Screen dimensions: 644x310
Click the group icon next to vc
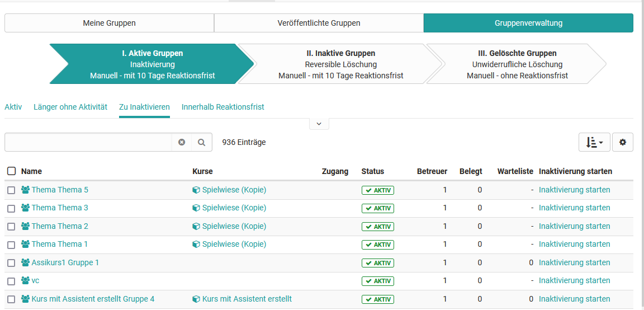click(x=26, y=281)
